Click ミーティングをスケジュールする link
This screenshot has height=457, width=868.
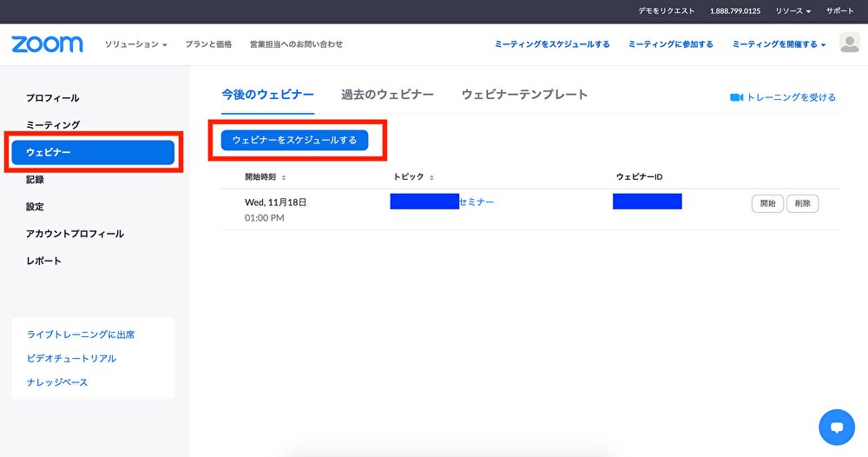pyautogui.click(x=552, y=44)
